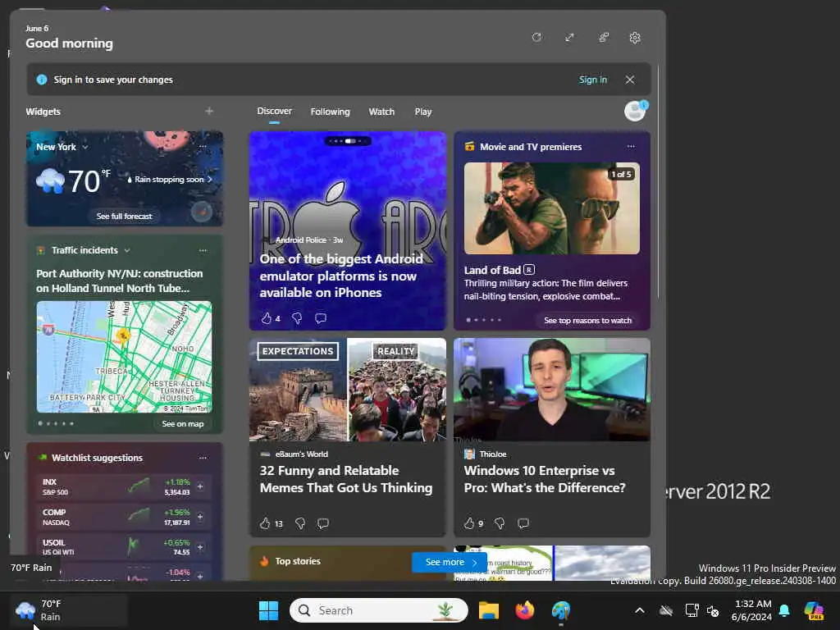Expand the New York location dropdown
Screen dimensions: 840x630
click(x=85, y=148)
